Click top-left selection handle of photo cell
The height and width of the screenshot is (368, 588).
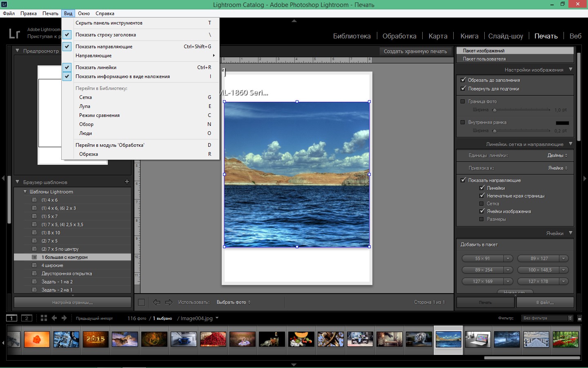224,101
